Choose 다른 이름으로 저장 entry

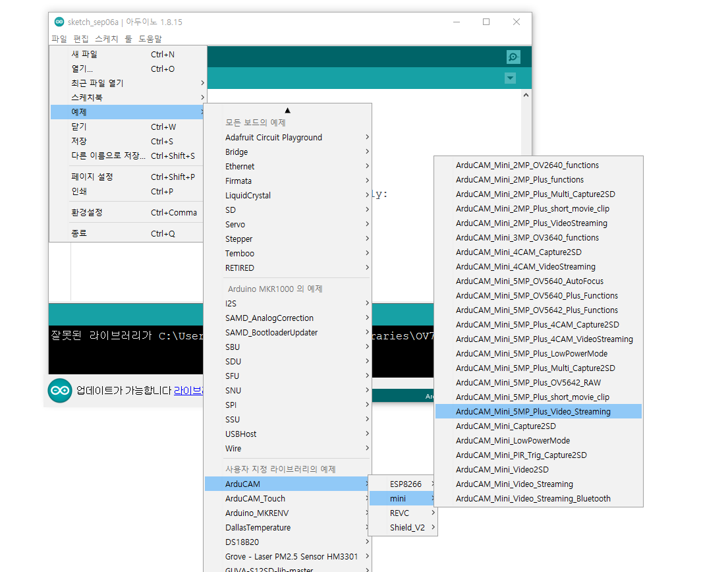point(127,156)
